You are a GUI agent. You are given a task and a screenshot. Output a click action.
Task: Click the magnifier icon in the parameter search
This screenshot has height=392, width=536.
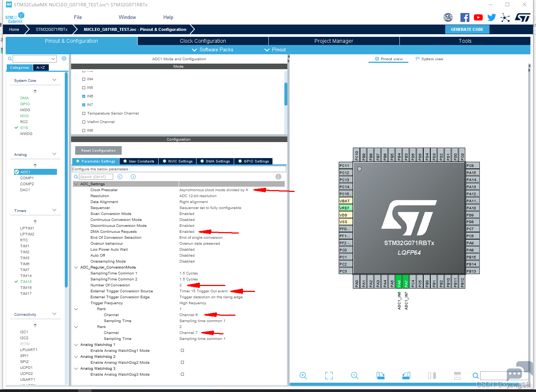[x=76, y=177]
